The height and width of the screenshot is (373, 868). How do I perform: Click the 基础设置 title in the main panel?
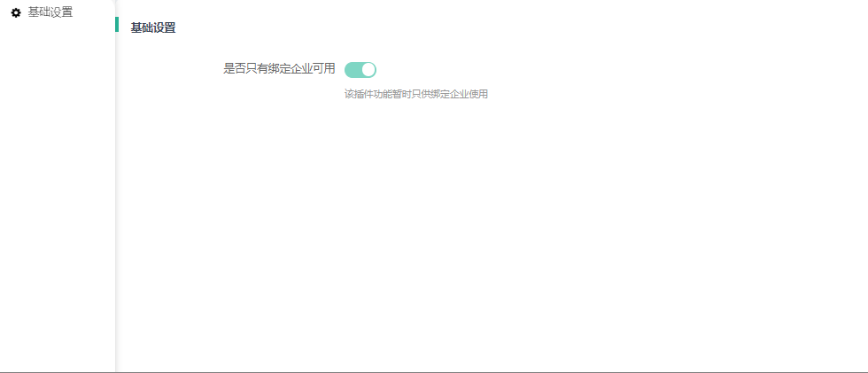(152, 27)
